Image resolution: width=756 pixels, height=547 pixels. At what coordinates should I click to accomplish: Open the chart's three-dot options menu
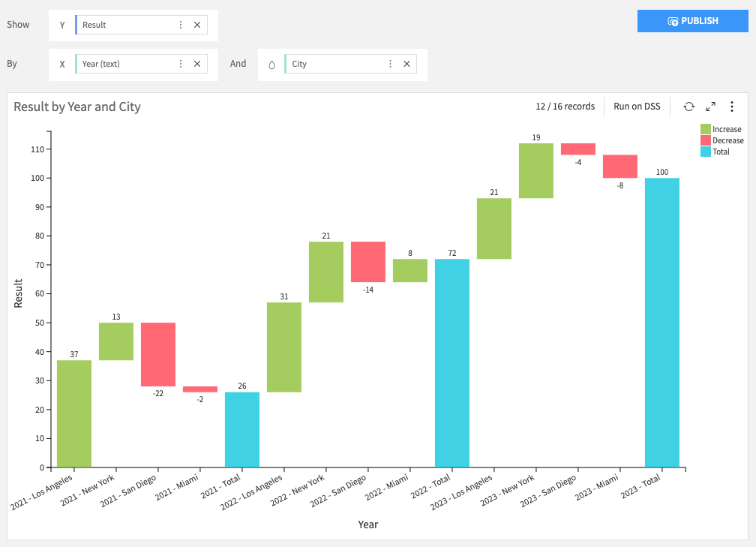point(732,107)
